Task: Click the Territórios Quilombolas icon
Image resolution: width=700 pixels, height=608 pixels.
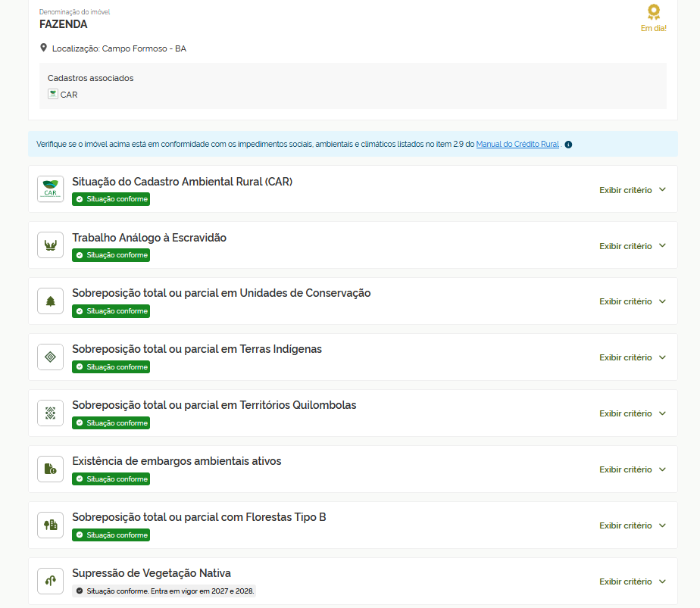Action: 51,413
